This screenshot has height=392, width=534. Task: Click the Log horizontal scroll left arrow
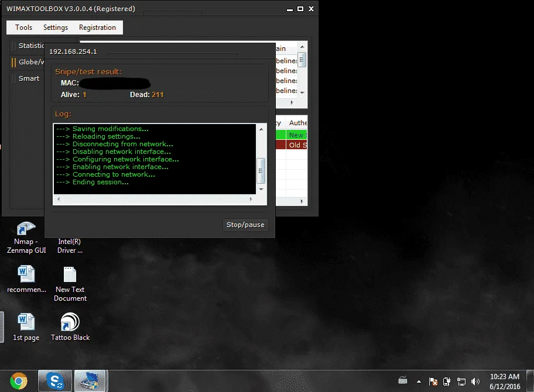tap(59, 199)
